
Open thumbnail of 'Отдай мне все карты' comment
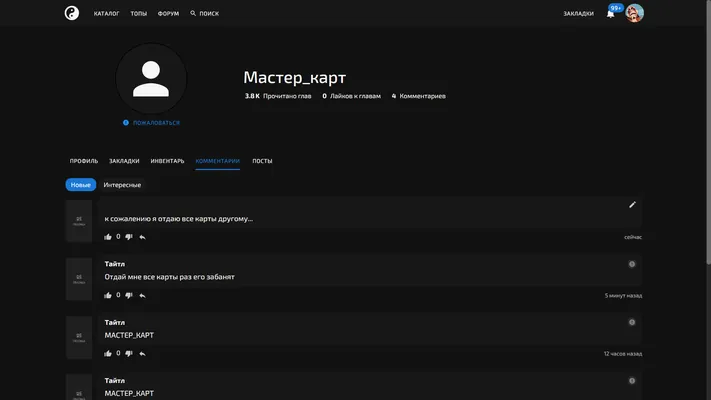point(79,279)
